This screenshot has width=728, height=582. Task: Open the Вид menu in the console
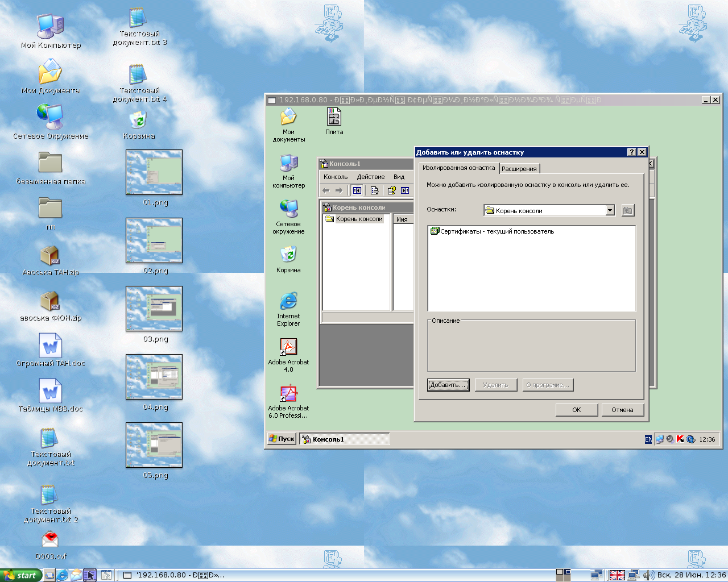(x=399, y=177)
